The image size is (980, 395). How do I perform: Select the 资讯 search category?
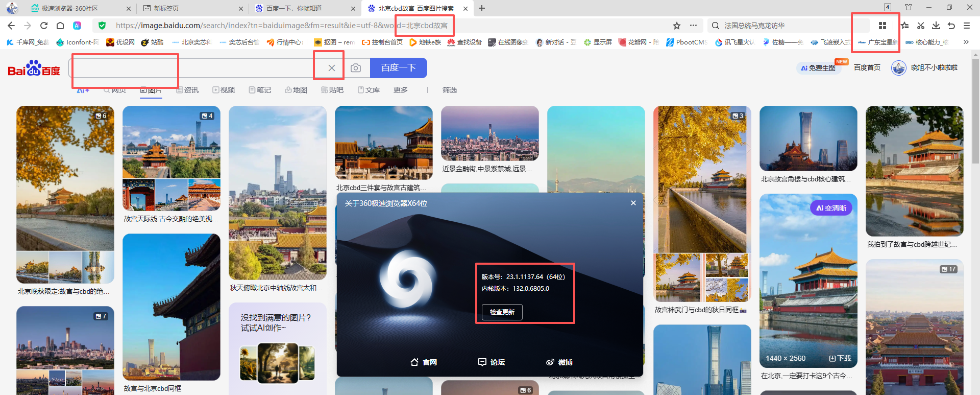coord(187,90)
